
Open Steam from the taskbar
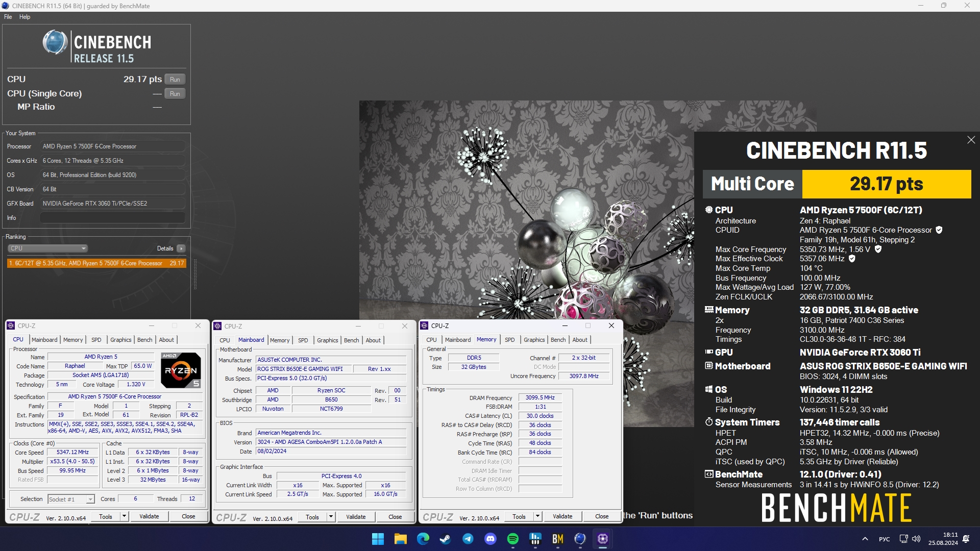pos(445,539)
